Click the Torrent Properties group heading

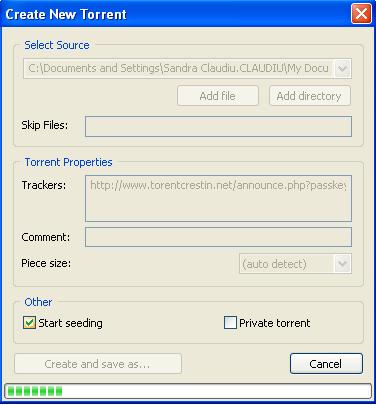click(x=68, y=162)
